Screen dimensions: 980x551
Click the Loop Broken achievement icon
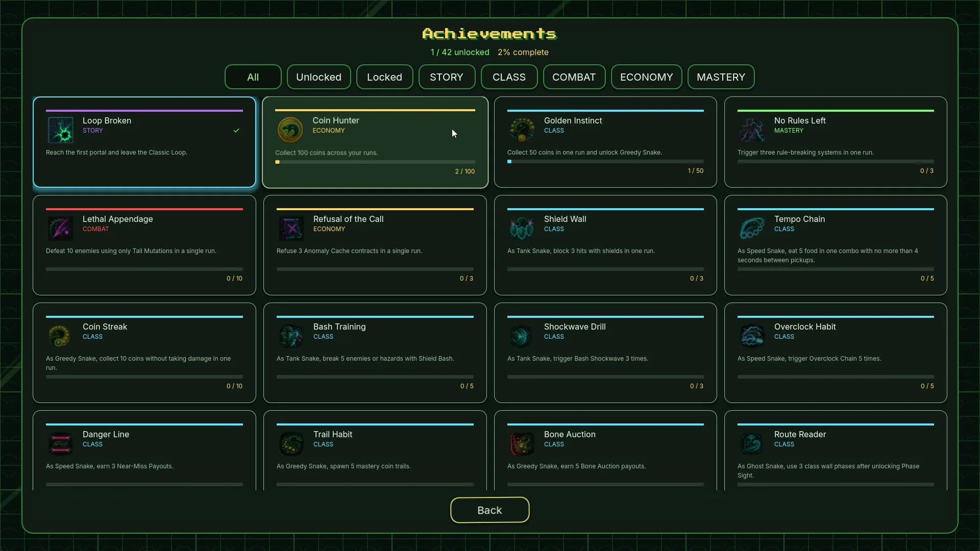[60, 130]
